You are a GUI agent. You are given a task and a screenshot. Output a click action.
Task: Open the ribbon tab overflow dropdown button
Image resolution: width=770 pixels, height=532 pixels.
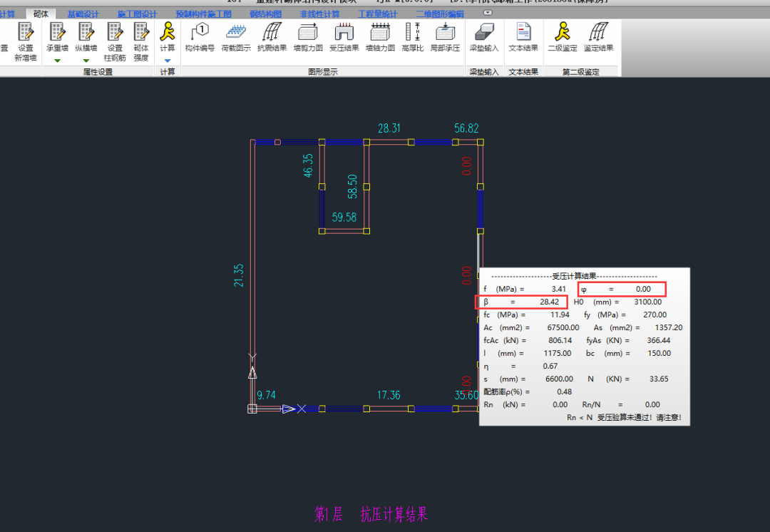click(488, 13)
